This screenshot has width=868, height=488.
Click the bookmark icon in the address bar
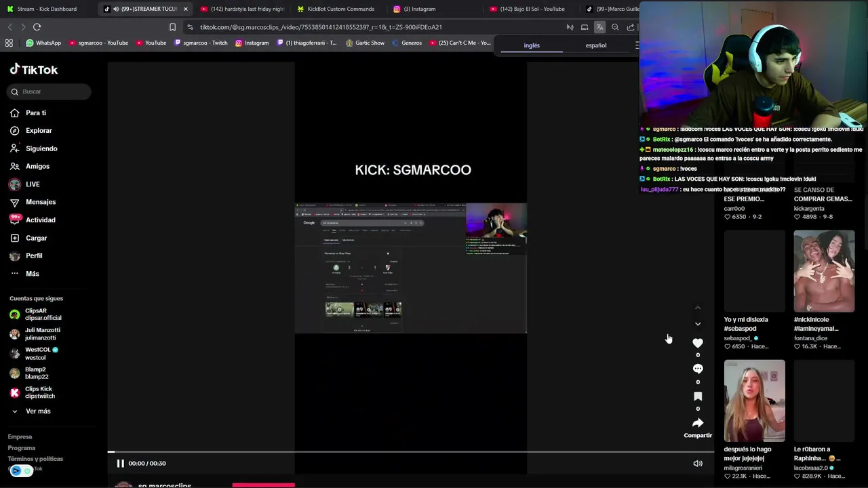click(x=172, y=27)
